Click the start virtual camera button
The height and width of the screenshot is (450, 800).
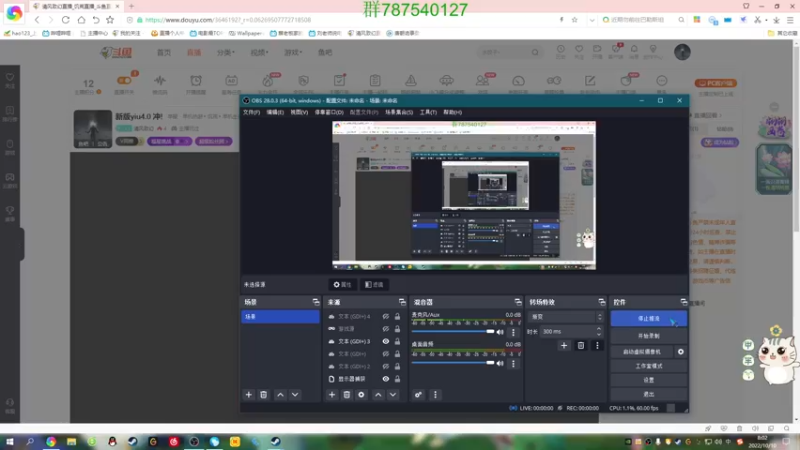642,352
